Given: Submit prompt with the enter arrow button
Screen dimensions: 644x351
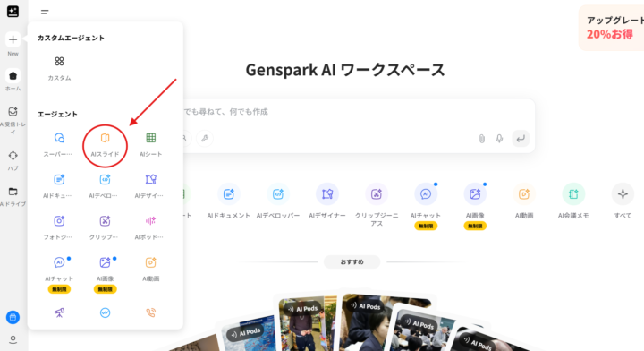Looking at the screenshot, I should point(521,139).
